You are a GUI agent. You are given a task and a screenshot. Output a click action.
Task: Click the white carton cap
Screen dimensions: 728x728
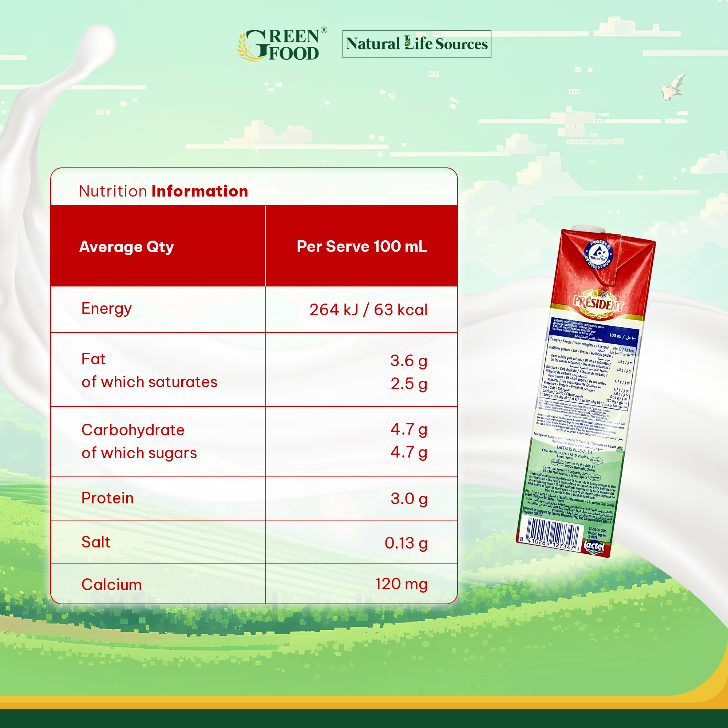(588, 228)
